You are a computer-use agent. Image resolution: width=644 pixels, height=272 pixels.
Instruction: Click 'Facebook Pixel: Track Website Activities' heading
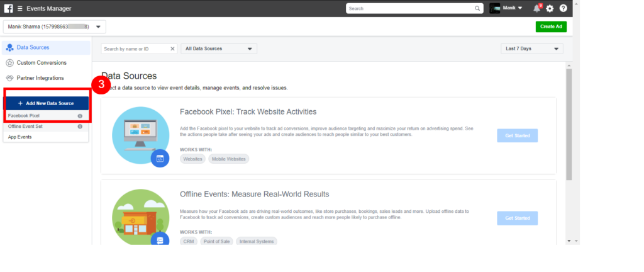248,111
